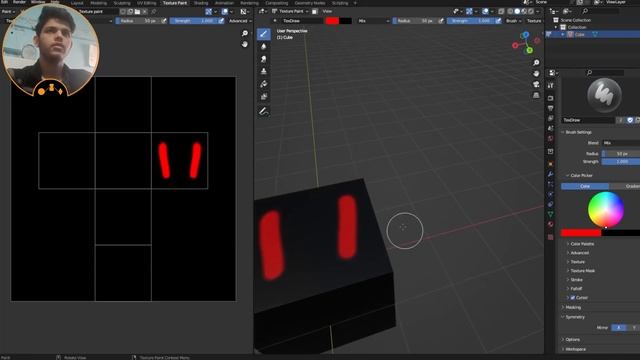Viewport: 640px width, 360px height.
Task: Expand the Falloff panel
Action: (576, 289)
